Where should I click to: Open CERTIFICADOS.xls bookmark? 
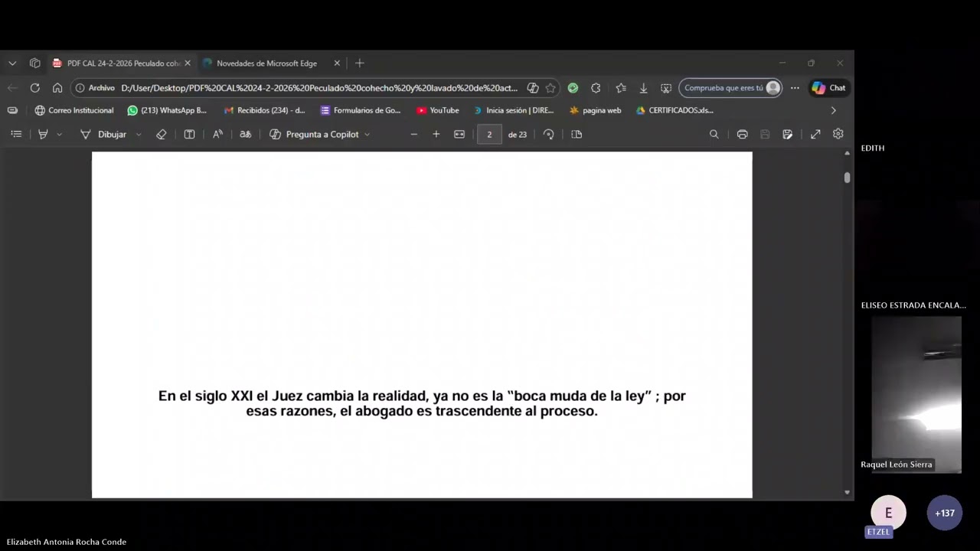point(675,110)
